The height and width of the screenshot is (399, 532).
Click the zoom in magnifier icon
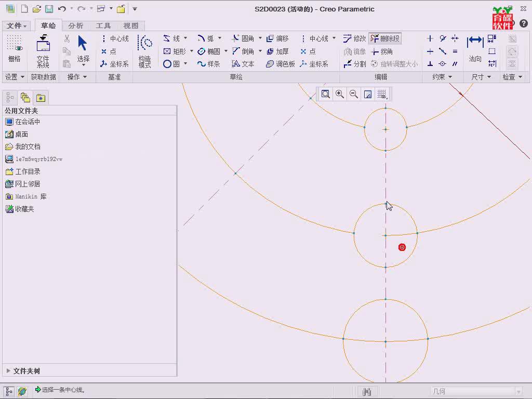pos(340,94)
